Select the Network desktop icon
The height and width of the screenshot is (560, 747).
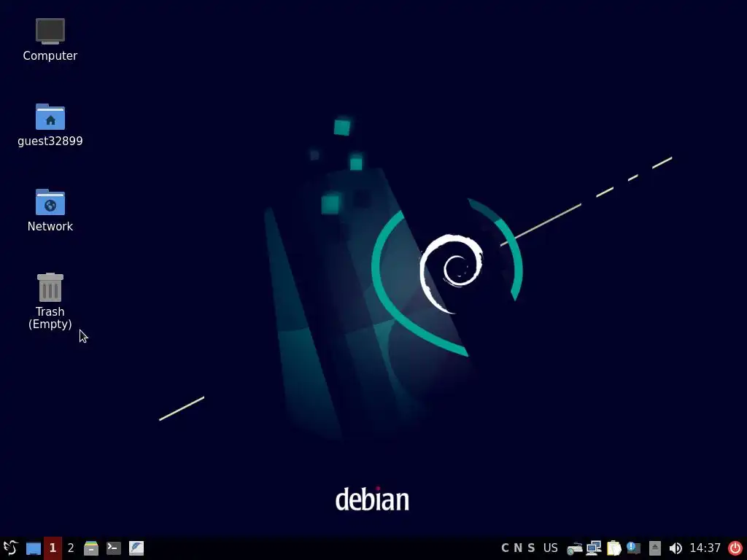pos(50,210)
